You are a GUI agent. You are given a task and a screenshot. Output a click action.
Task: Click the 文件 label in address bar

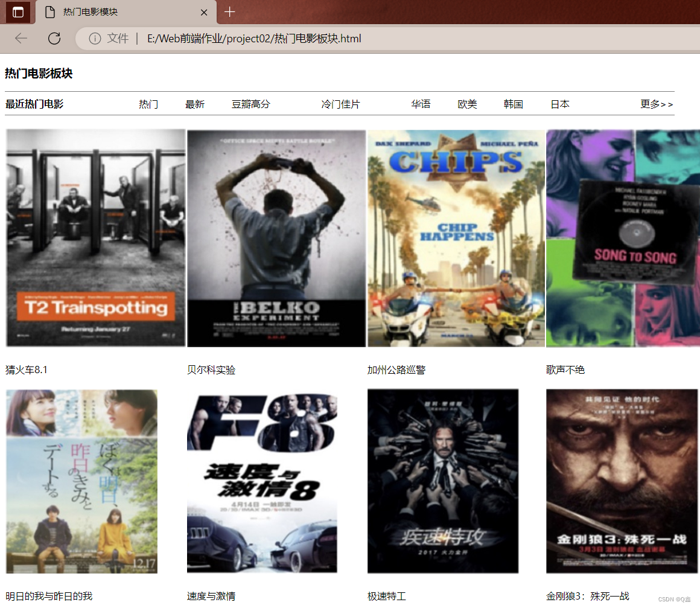tap(118, 39)
